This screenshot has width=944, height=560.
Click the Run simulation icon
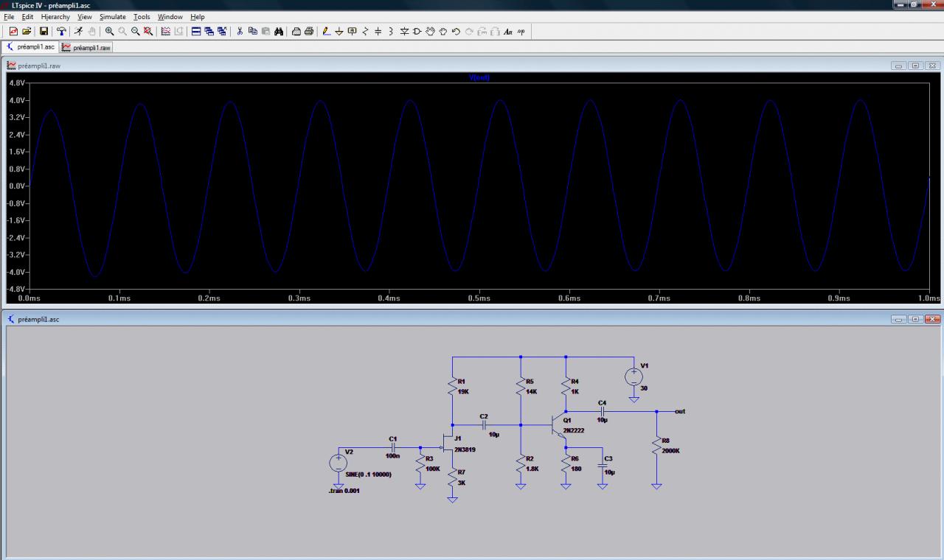click(78, 31)
